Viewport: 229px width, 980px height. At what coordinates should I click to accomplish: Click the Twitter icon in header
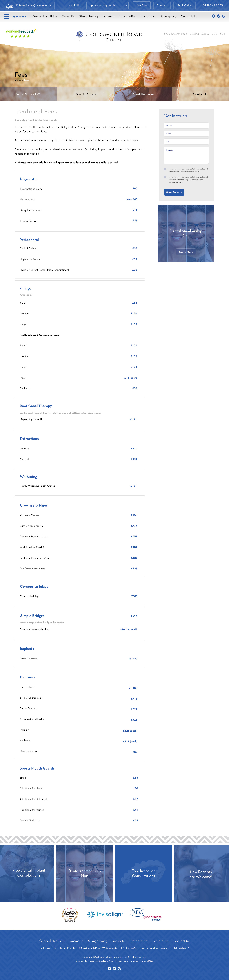[218, 16]
